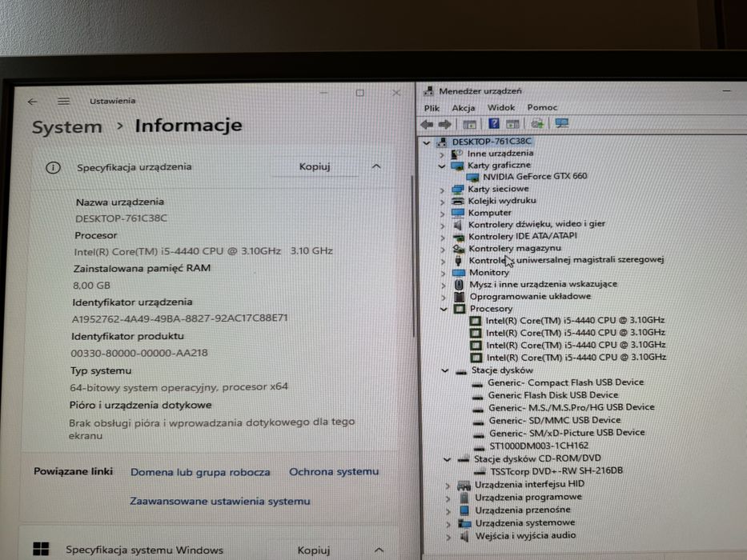Open the blue Help toolbar icon

494,124
